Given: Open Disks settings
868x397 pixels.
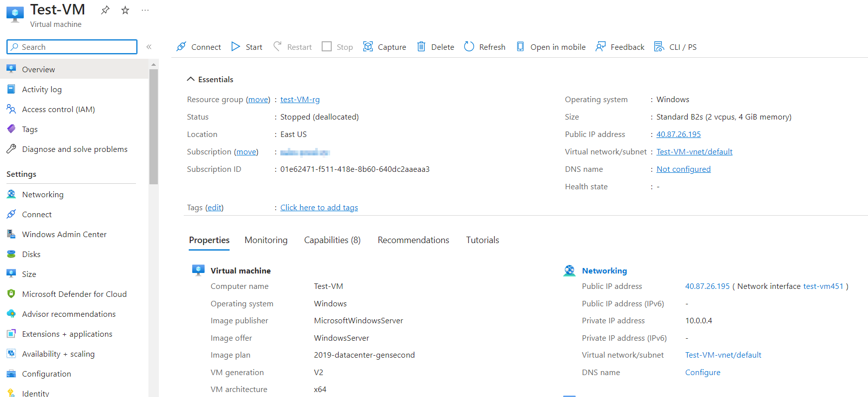Looking at the screenshot, I should [x=74, y=254].
